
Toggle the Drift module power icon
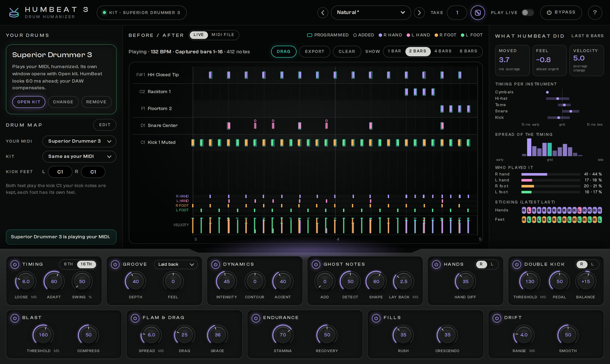tap(497, 318)
